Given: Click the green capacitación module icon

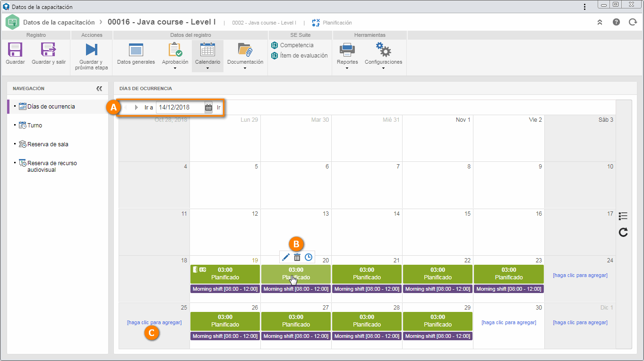Looking at the screenshot, I should click(x=12, y=22).
